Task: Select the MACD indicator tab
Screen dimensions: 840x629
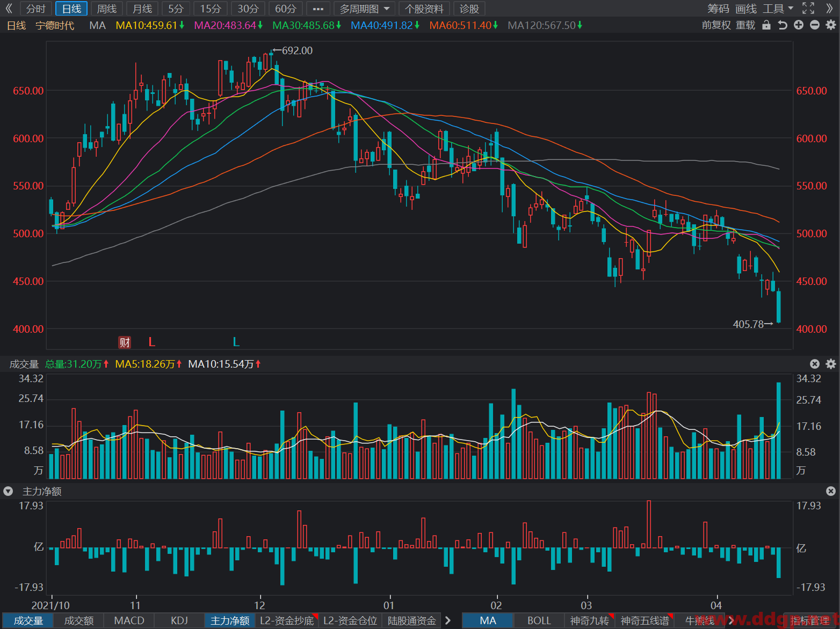Action: [x=129, y=620]
